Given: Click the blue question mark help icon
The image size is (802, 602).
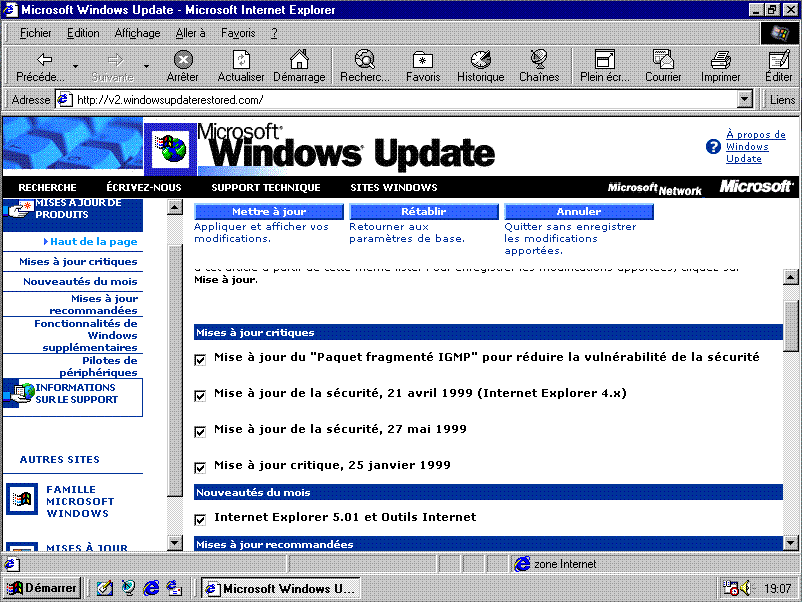Looking at the screenshot, I should coord(713,147).
